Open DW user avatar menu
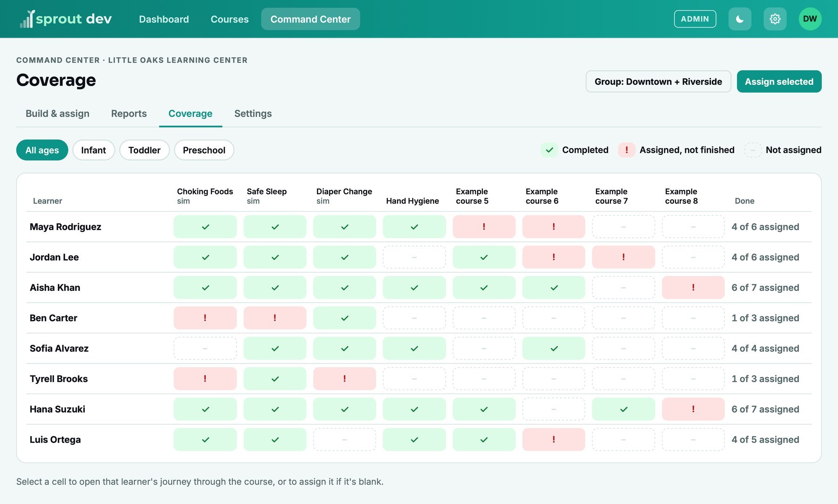The width and height of the screenshot is (838, 504). pyautogui.click(x=810, y=19)
